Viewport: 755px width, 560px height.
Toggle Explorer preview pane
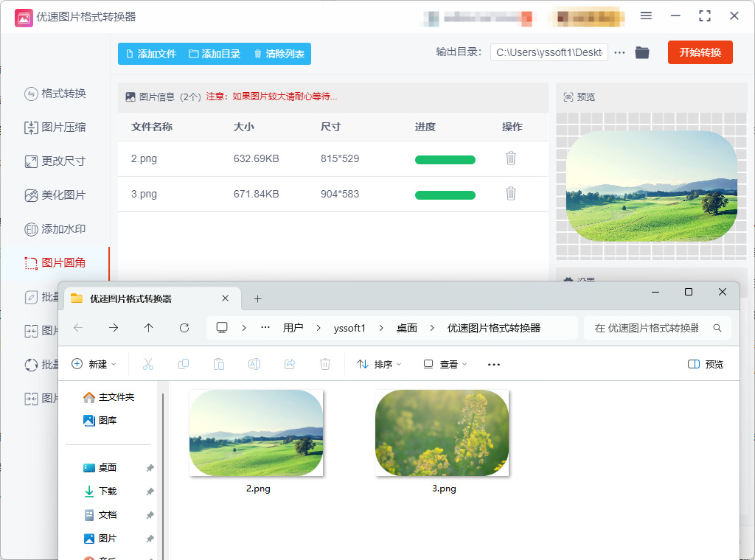706,364
